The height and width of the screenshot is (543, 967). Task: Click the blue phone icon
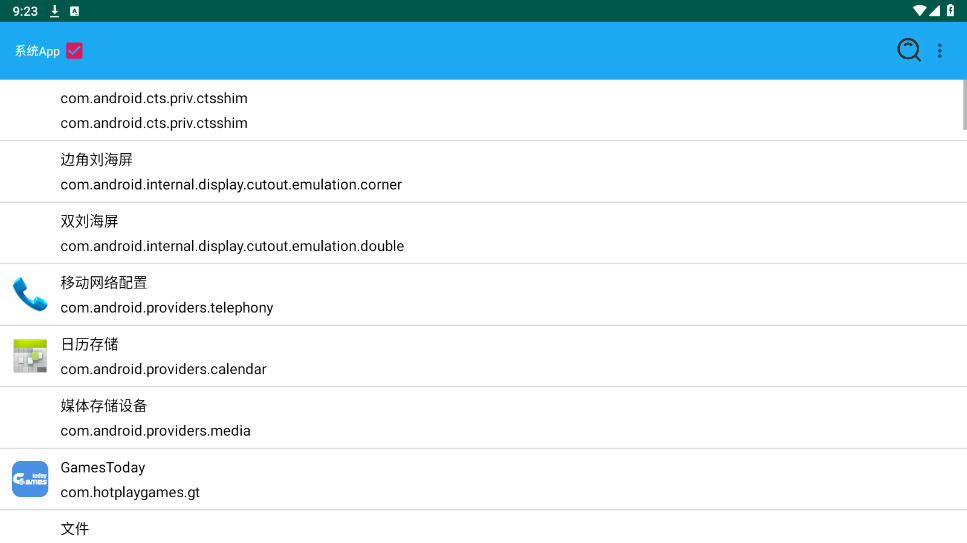pos(30,295)
